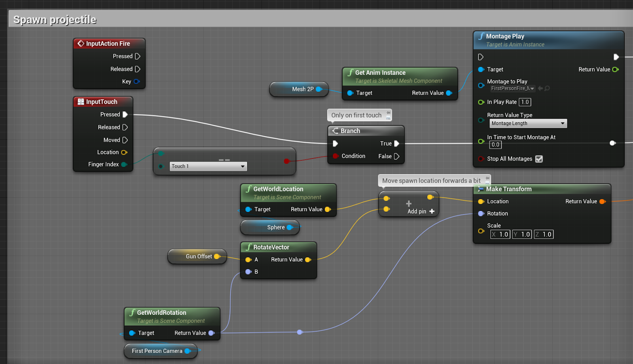Click the True exec pin on Branch
Viewport: 633px width, 364px height.
click(396, 144)
